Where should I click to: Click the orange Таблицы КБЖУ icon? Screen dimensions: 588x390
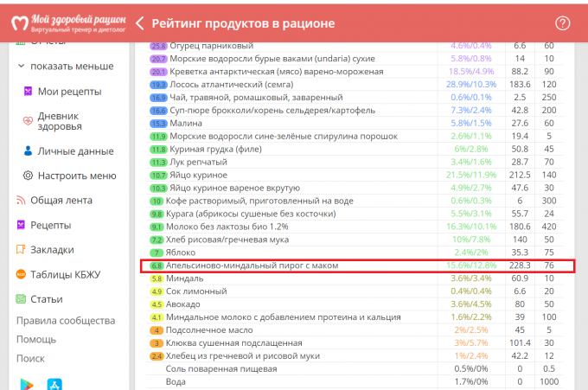click(22, 275)
